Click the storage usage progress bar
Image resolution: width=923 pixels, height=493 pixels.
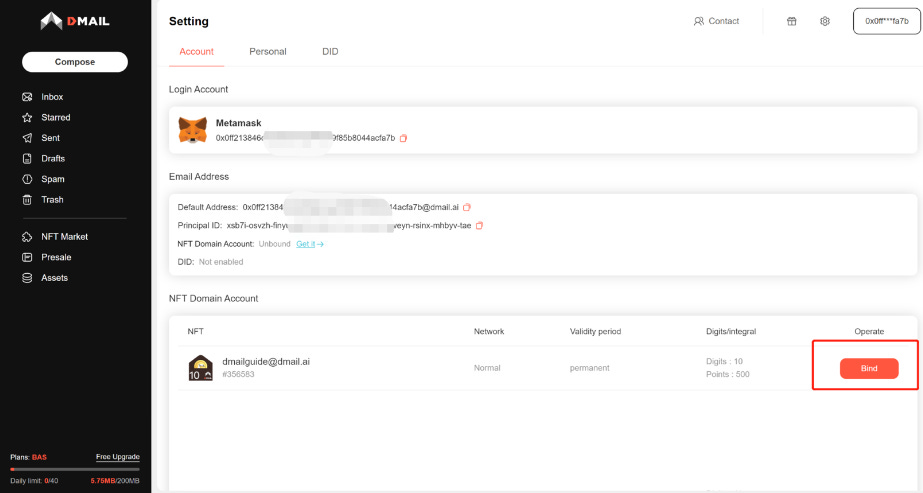coord(75,469)
